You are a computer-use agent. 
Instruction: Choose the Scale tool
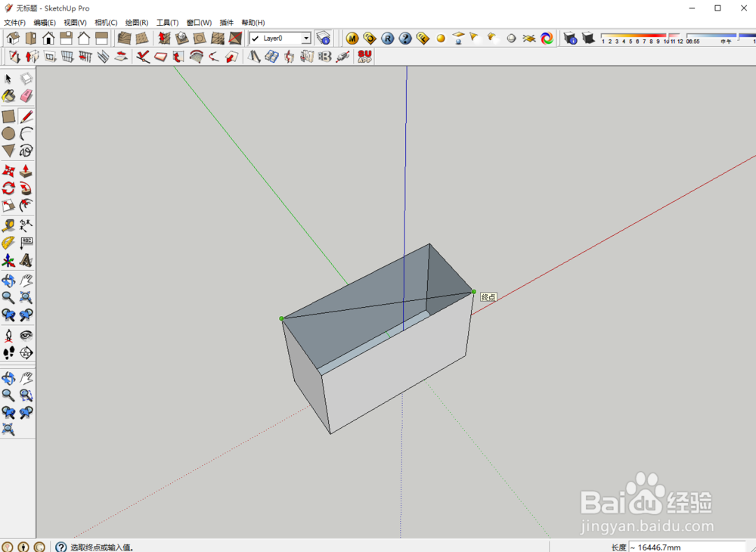tap(8, 206)
